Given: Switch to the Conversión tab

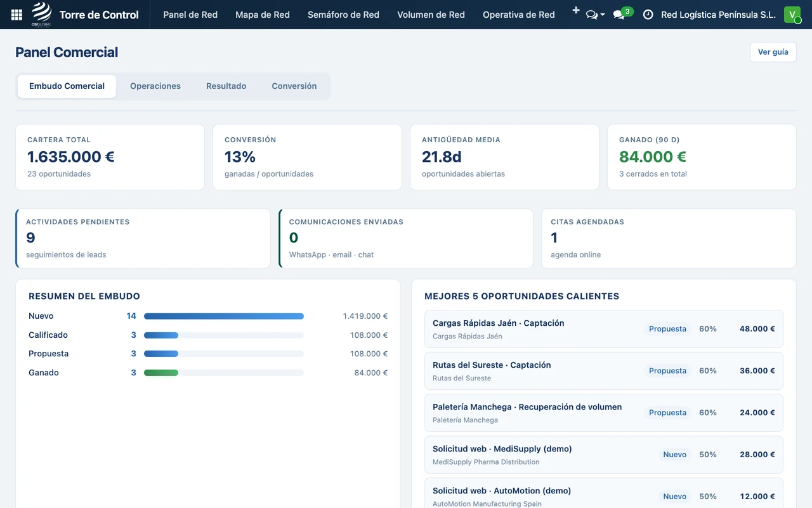Looking at the screenshot, I should pyautogui.click(x=294, y=86).
